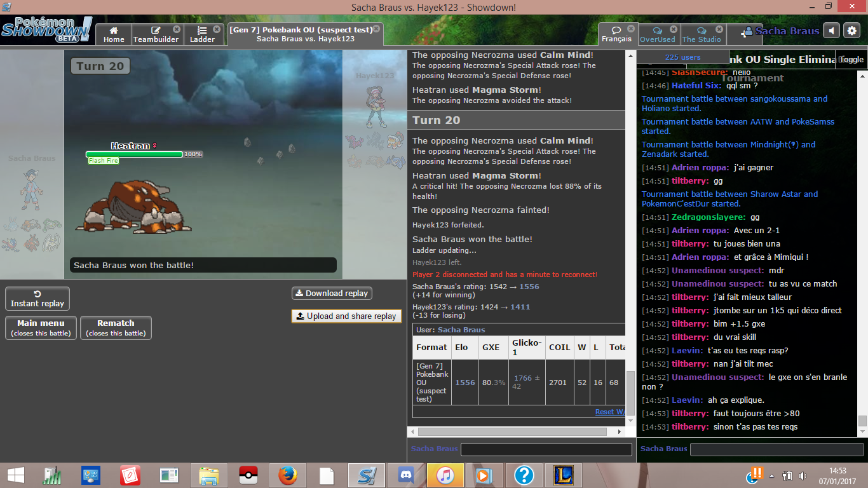Click Unamedinou suspect next to "mdr"
This screenshot has height=488, width=868.
[x=717, y=271]
